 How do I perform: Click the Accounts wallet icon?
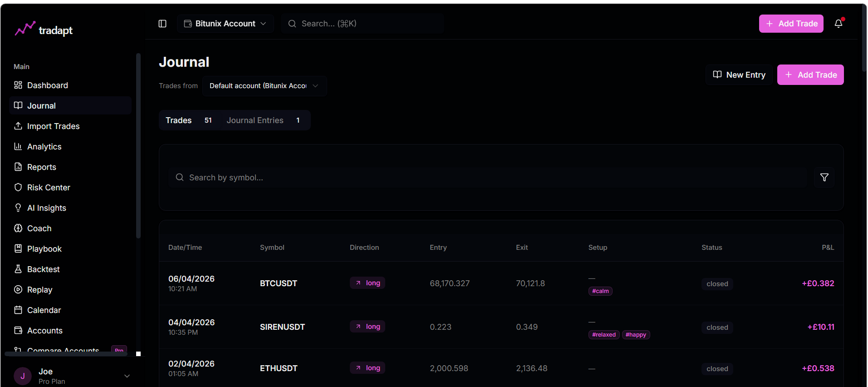(18, 330)
